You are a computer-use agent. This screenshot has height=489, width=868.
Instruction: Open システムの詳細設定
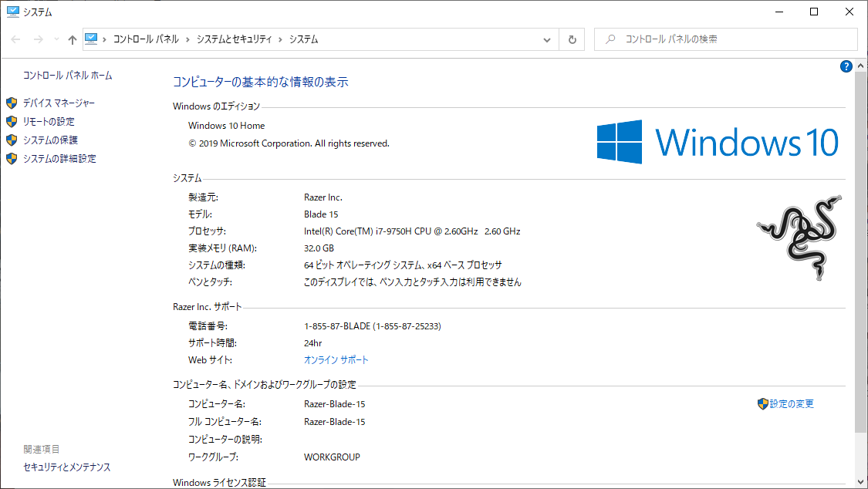pyautogui.click(x=59, y=159)
